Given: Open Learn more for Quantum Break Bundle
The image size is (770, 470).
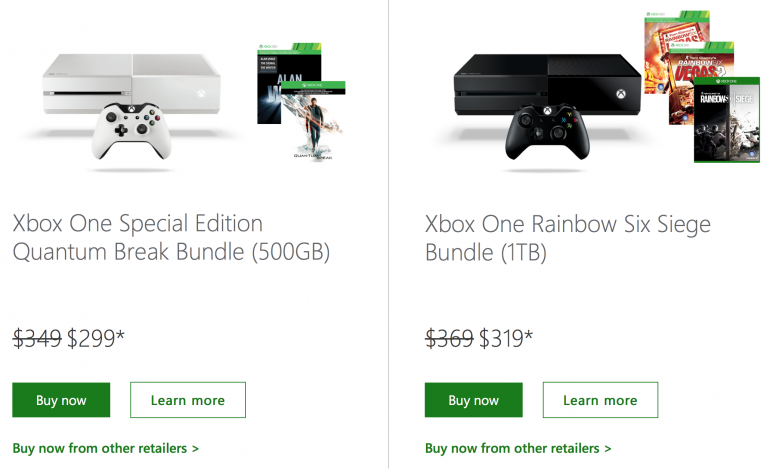Looking at the screenshot, I should click(x=188, y=400).
